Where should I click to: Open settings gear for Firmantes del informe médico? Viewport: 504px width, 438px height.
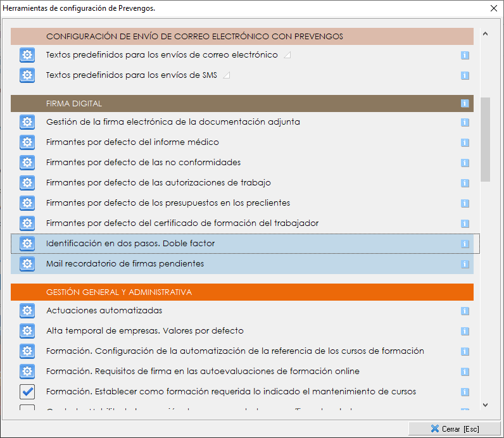coord(27,142)
